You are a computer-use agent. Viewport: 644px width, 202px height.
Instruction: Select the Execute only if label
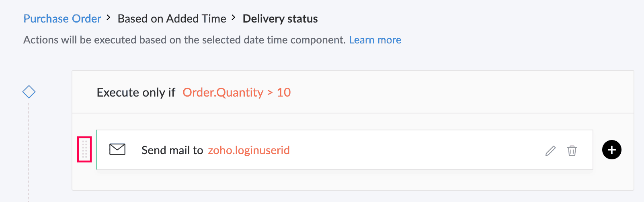point(136,93)
